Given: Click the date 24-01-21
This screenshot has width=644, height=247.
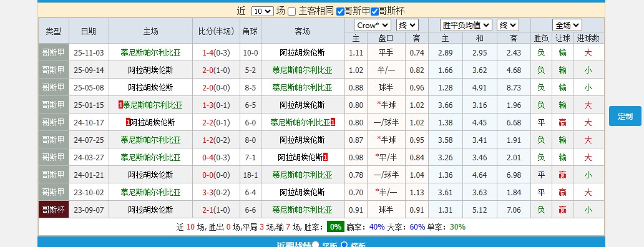Looking at the screenshot, I should click(x=89, y=175).
